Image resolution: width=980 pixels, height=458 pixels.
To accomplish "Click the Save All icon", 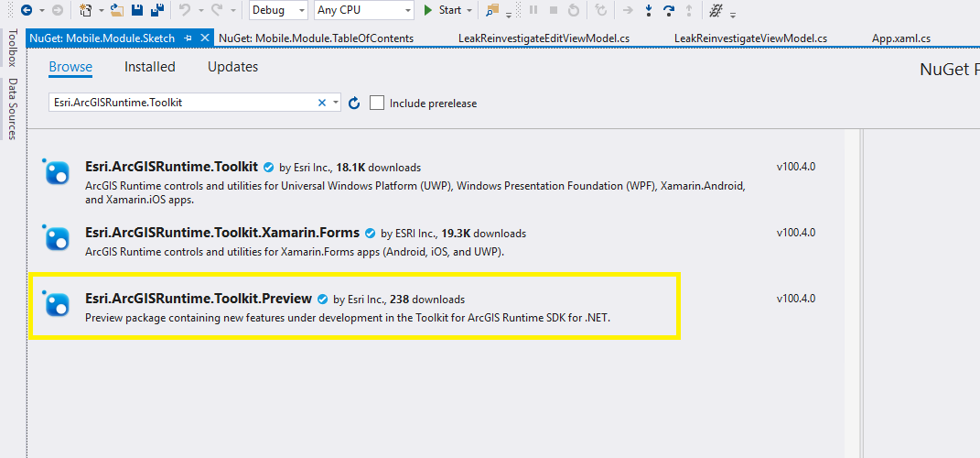I will 156,10.
